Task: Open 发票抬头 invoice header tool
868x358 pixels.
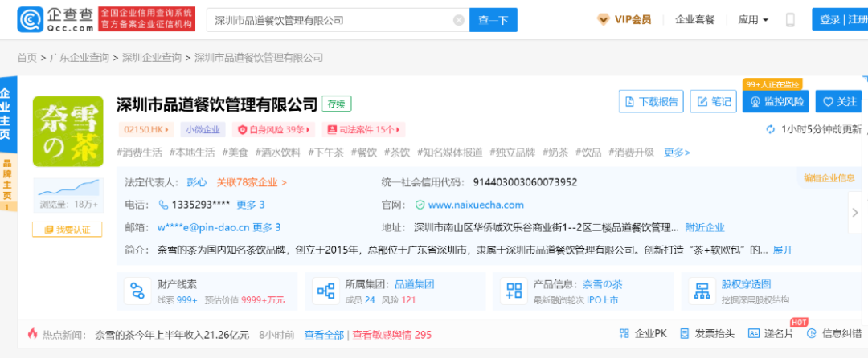Action: coord(707,334)
